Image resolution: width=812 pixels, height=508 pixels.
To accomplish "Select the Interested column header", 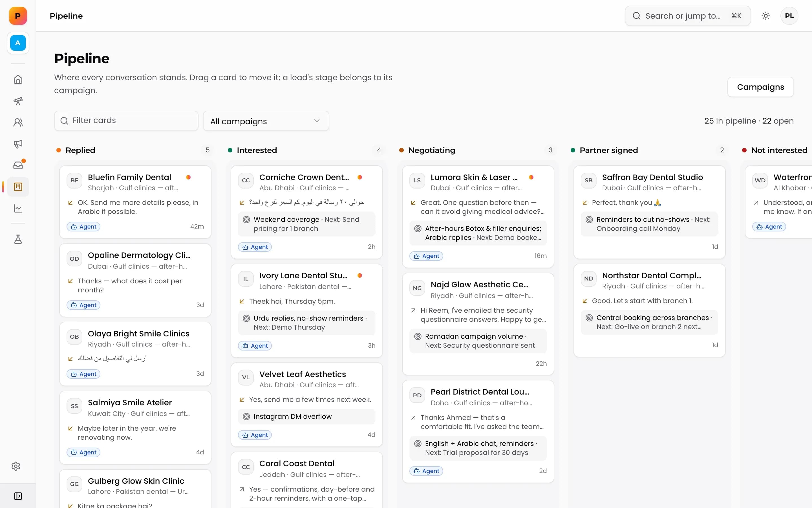I will click(x=257, y=150).
